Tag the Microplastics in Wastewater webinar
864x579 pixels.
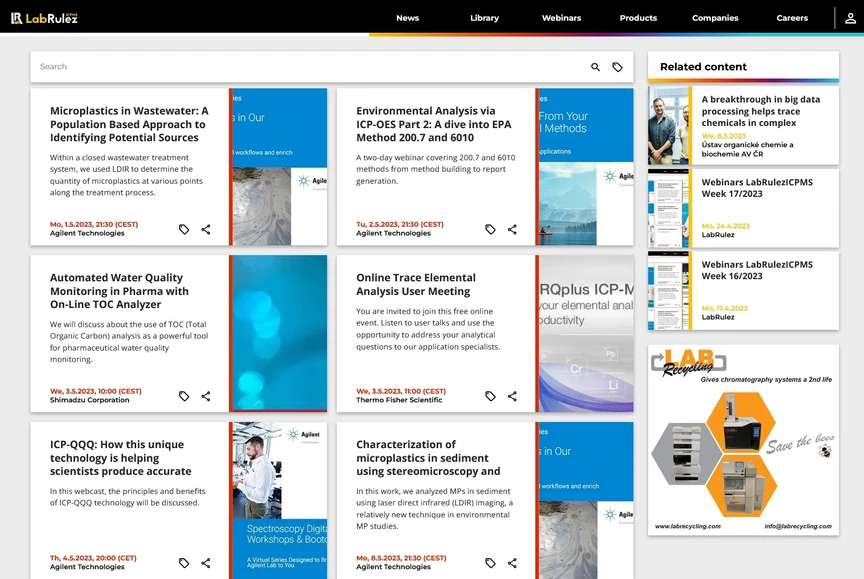pyautogui.click(x=184, y=229)
